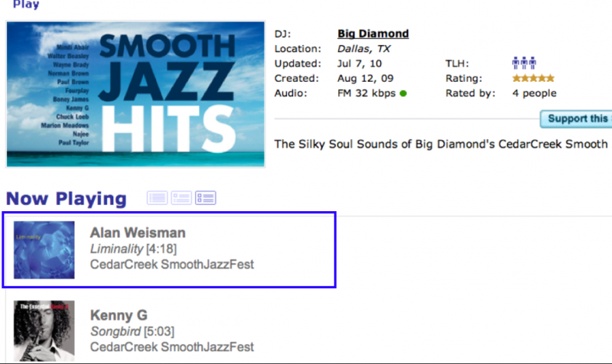Viewport: 612px width, 364px height.
Task: Click The Essential Kenny G album cover
Action: click(44, 331)
